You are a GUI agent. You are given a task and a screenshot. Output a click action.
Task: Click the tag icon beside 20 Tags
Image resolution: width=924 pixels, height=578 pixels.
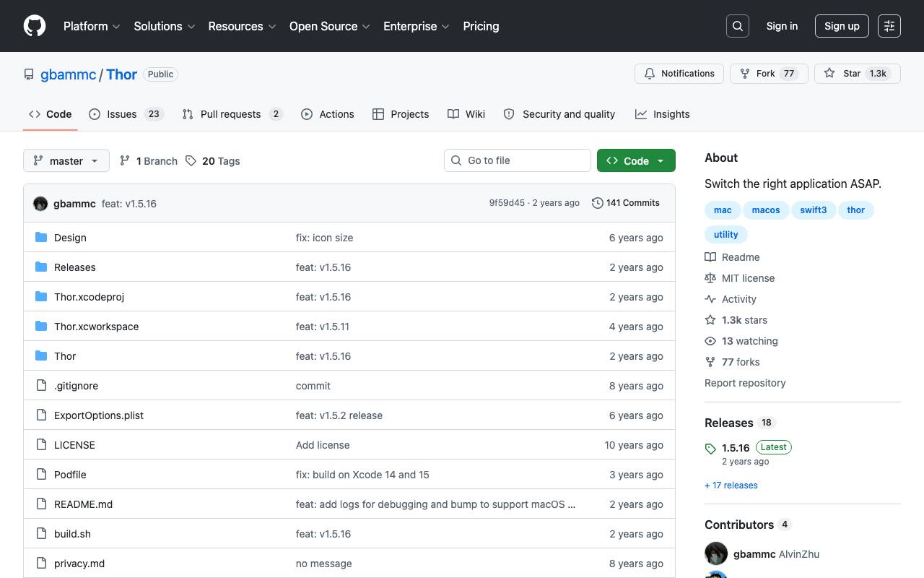point(191,161)
